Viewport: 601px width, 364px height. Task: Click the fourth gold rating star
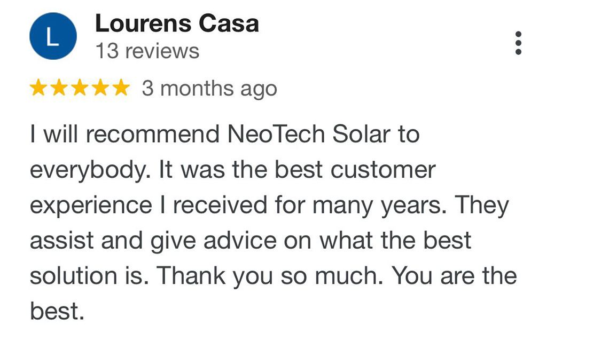[100, 88]
